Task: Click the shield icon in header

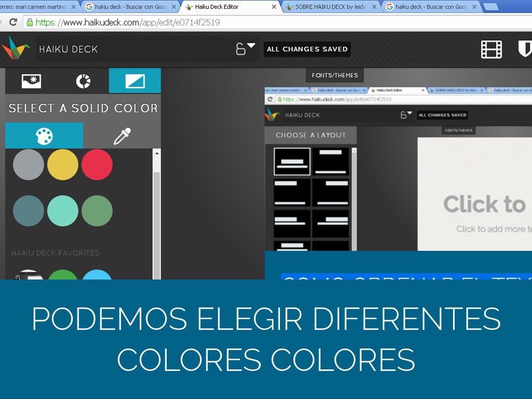Action: tap(525, 49)
